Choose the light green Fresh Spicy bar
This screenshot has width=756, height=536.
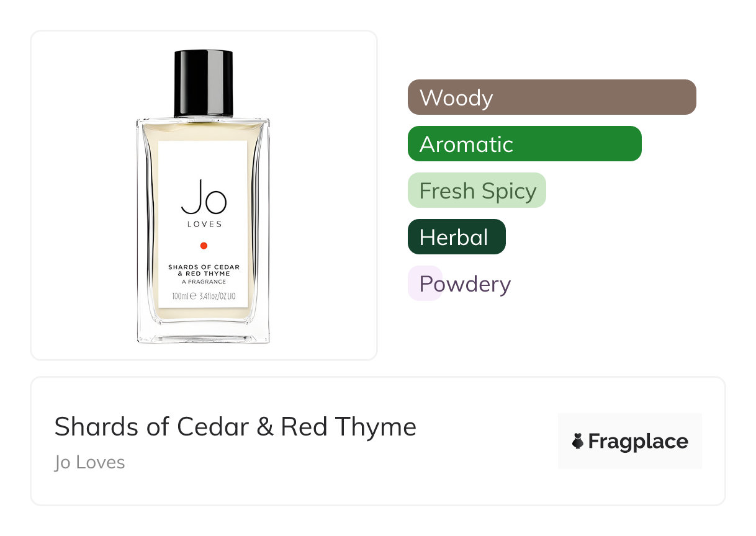(477, 190)
